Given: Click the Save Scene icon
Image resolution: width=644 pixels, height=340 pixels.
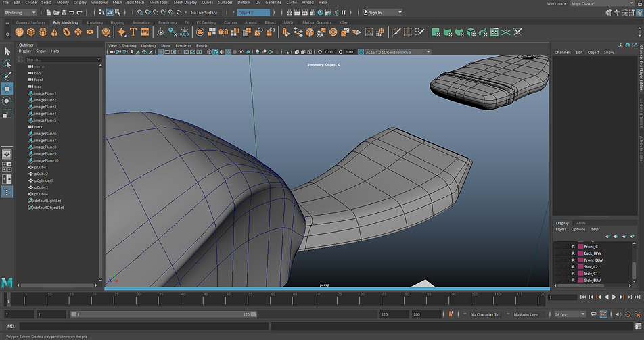Looking at the screenshot, I should click(64, 13).
